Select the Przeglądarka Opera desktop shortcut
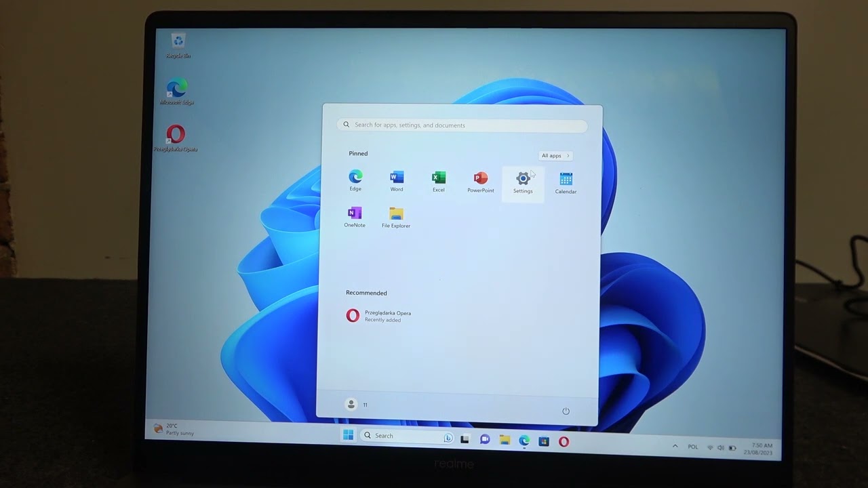868x488 pixels. 176,138
